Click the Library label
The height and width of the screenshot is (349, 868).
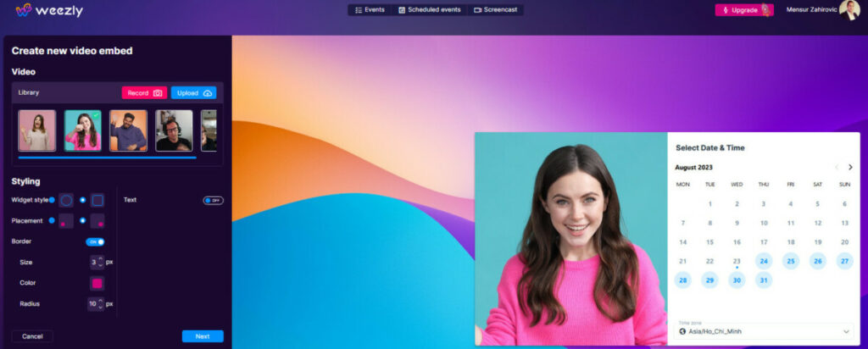coord(28,93)
